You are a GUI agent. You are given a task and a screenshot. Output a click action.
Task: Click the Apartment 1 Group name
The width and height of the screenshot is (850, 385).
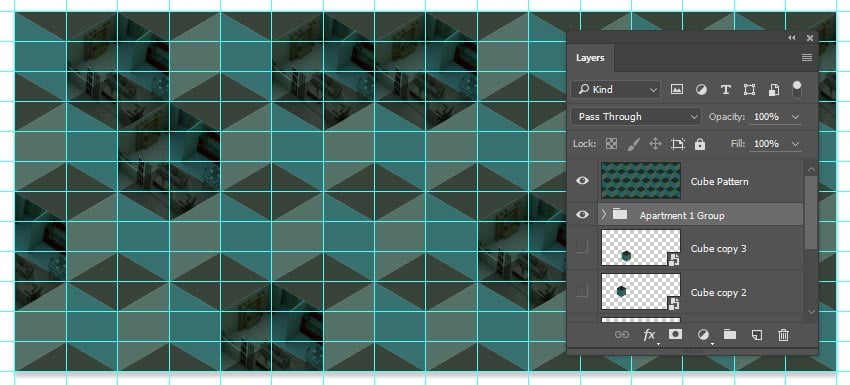tap(682, 215)
